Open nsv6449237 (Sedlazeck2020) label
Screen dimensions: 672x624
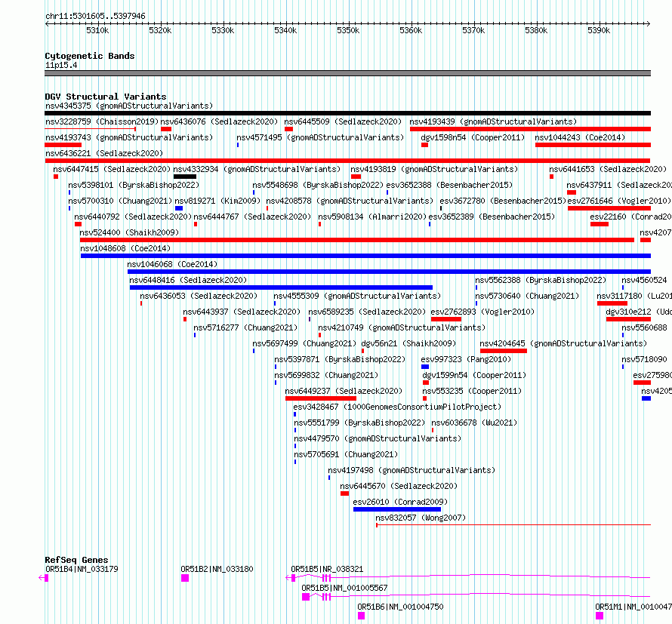pyautogui.click(x=344, y=391)
